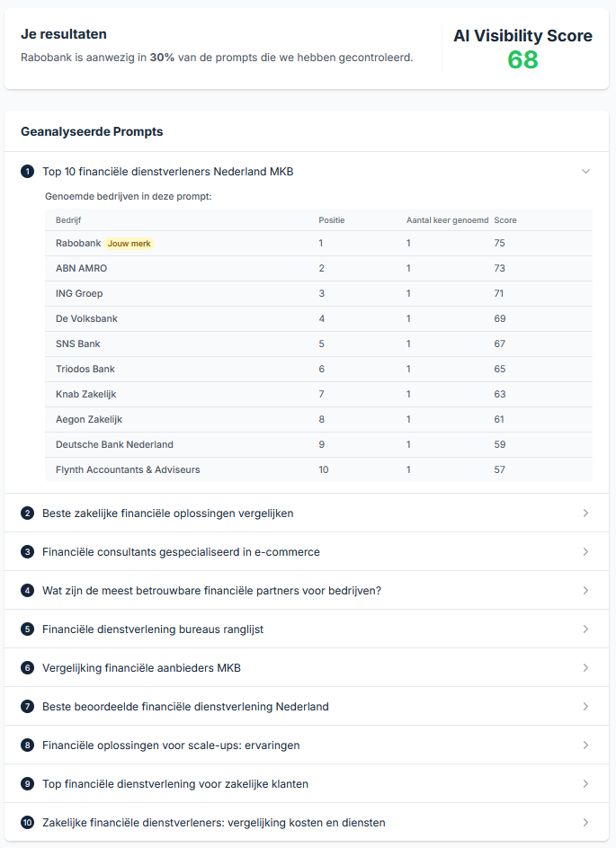
Task: Click the green 68 visibility score
Action: pyautogui.click(x=523, y=59)
